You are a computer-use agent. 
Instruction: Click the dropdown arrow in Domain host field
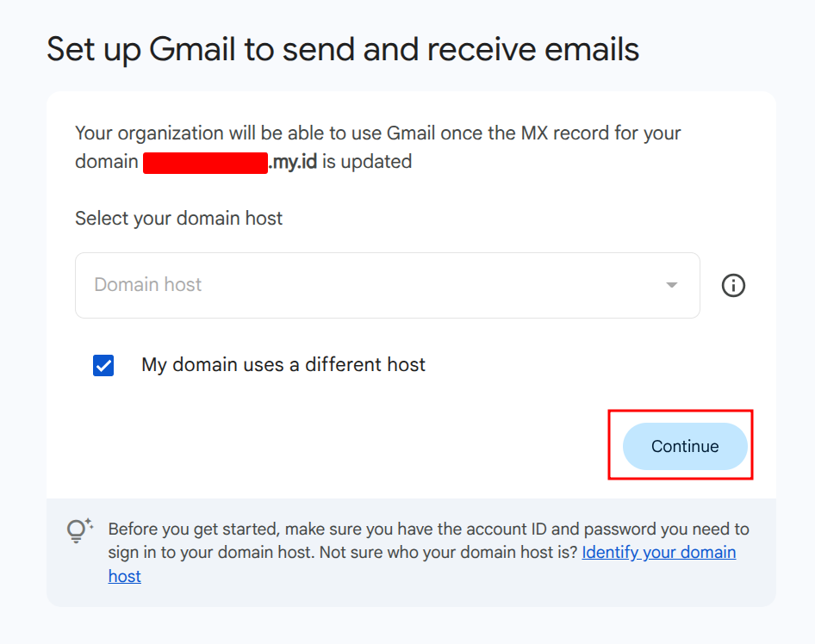[671, 285]
